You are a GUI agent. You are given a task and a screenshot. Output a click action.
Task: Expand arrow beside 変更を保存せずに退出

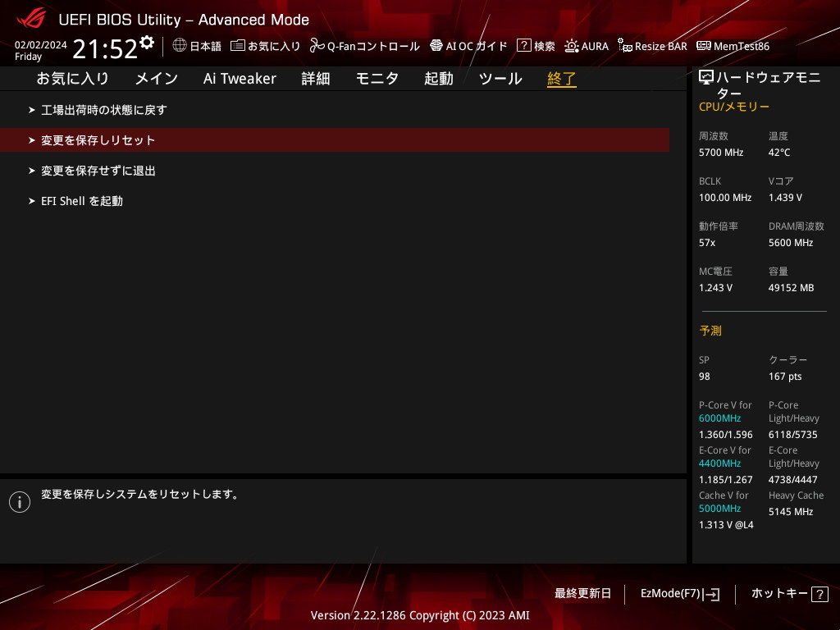point(32,171)
